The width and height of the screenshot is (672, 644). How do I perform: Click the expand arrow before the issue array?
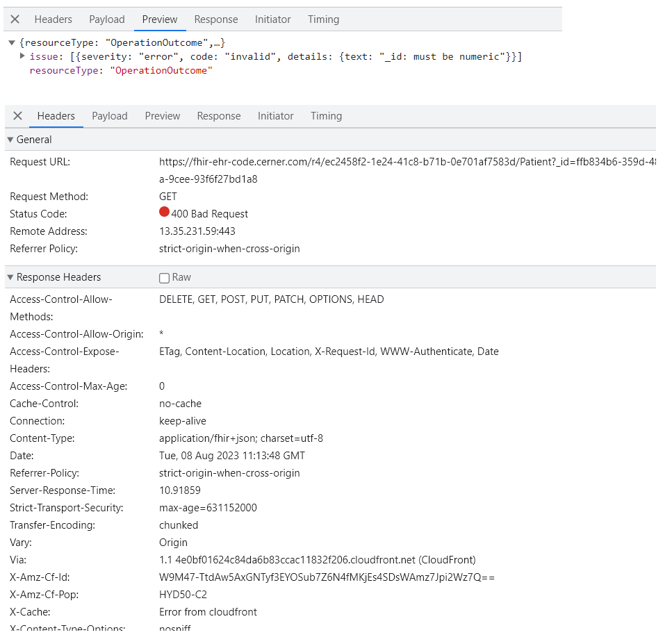22,56
